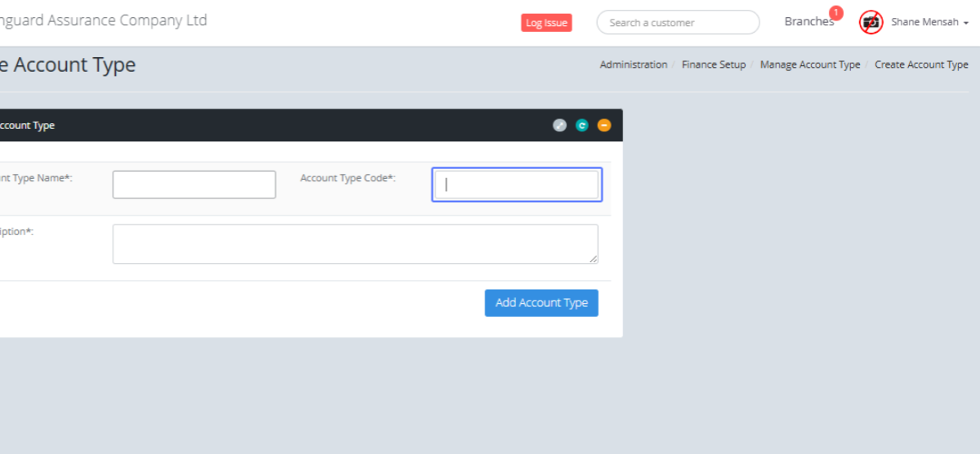Click the crossed-out camera profile avatar
The height and width of the screenshot is (454, 980).
click(x=871, y=23)
